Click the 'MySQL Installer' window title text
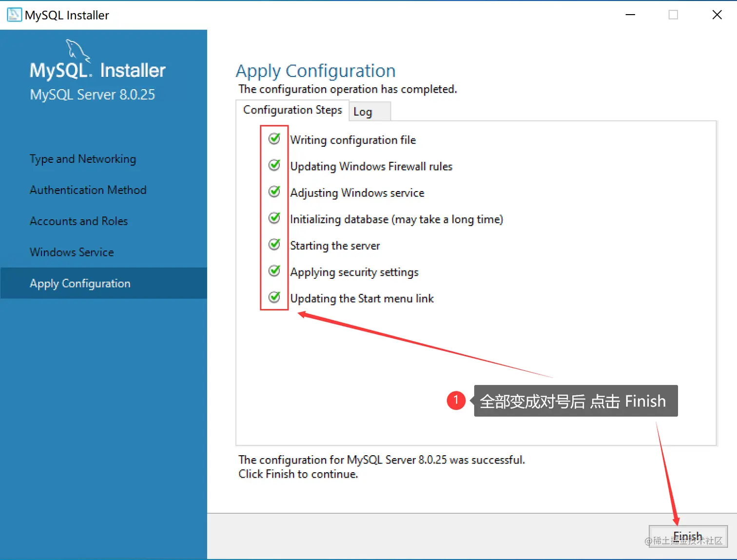Image resolution: width=737 pixels, height=560 pixels. 67,15
